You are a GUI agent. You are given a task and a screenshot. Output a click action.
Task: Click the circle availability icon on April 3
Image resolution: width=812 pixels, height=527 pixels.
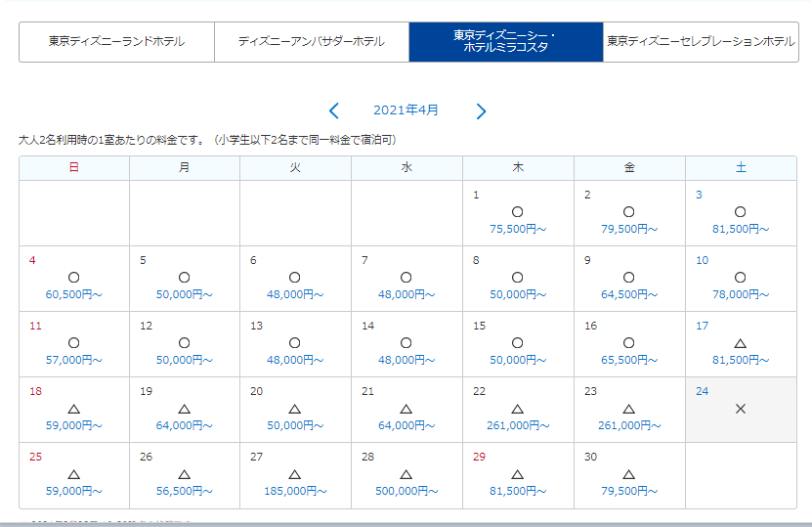tap(741, 212)
